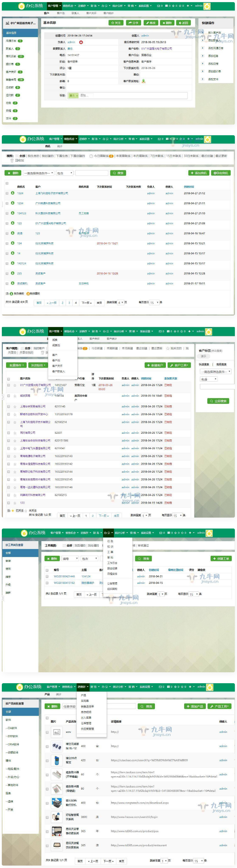
Task: Check the box for work order WO20180421446
Action: [x=47, y=576]
